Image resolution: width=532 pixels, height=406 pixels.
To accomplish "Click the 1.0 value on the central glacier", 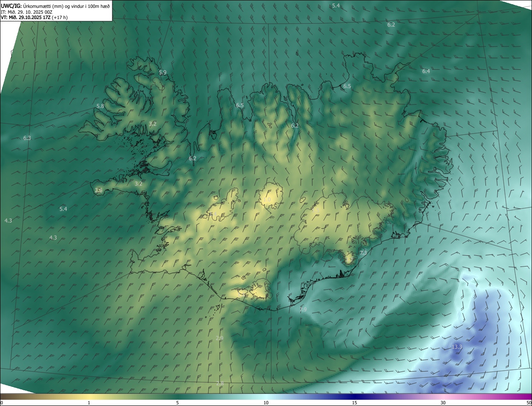I will pyautogui.click(x=267, y=200).
